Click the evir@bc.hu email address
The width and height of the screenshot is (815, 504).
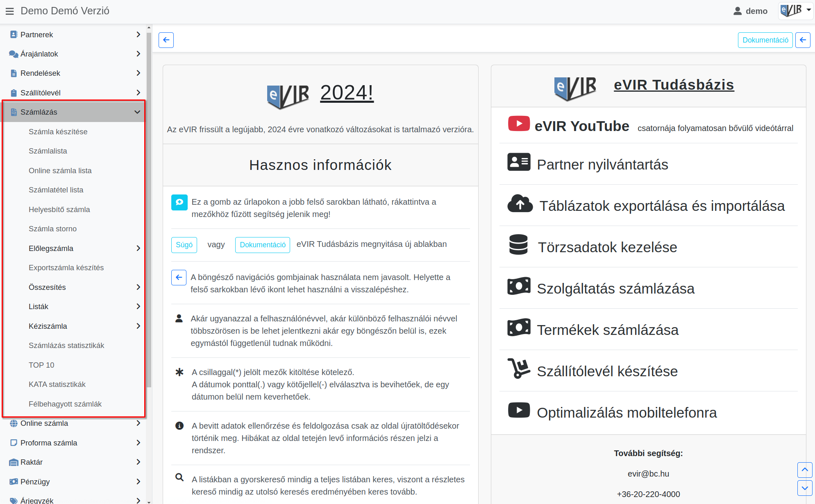click(648, 474)
